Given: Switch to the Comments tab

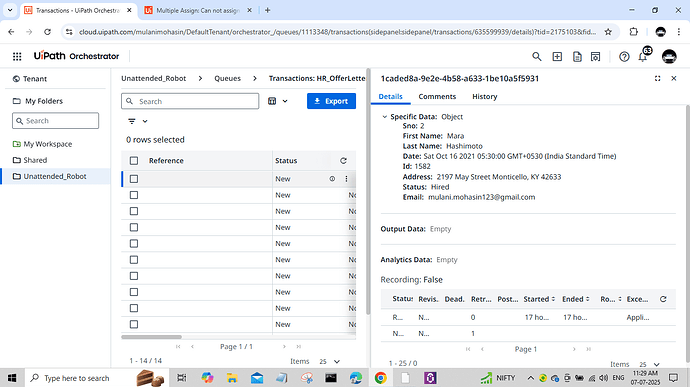Looking at the screenshot, I should coord(437,96).
